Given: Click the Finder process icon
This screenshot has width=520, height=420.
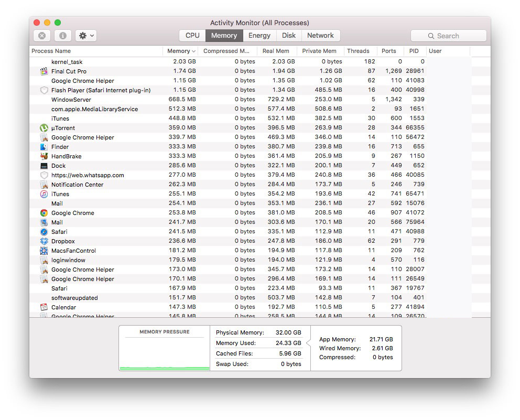Looking at the screenshot, I should pyautogui.click(x=44, y=147).
